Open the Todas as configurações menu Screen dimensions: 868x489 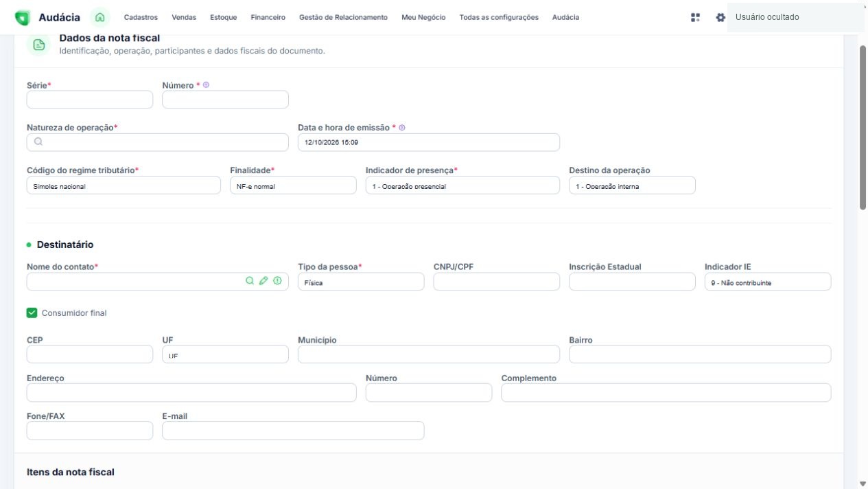tap(499, 17)
